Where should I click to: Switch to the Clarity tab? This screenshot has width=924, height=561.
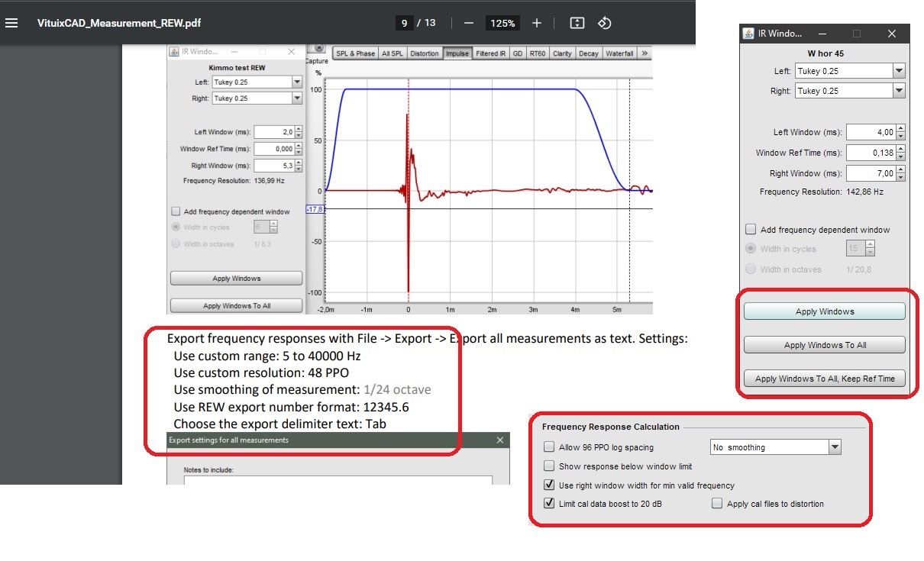point(562,53)
